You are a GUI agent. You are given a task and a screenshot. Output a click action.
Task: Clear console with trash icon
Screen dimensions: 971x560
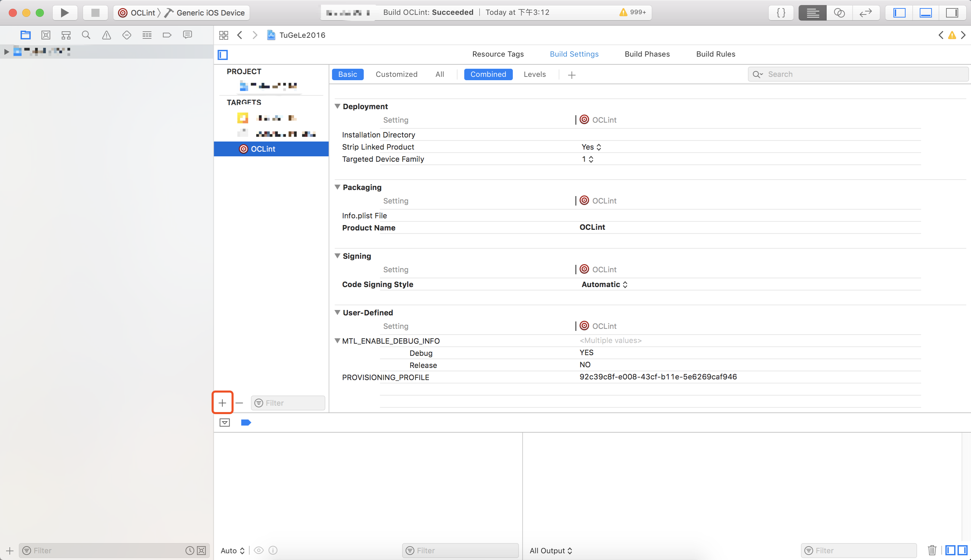pos(932,550)
